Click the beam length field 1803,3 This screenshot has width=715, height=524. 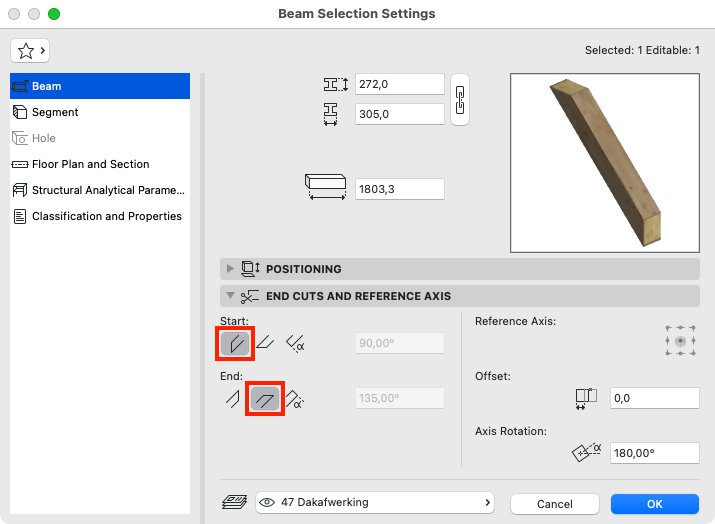click(x=399, y=189)
